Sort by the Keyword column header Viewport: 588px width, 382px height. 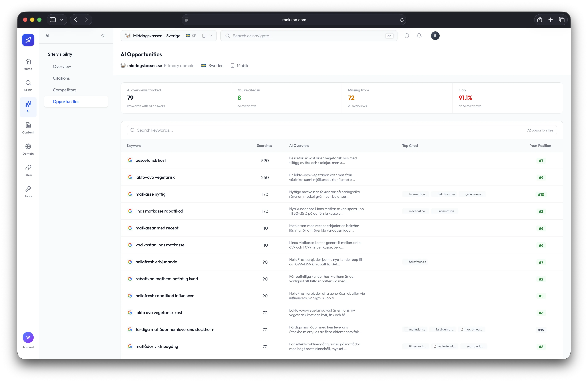(x=134, y=145)
